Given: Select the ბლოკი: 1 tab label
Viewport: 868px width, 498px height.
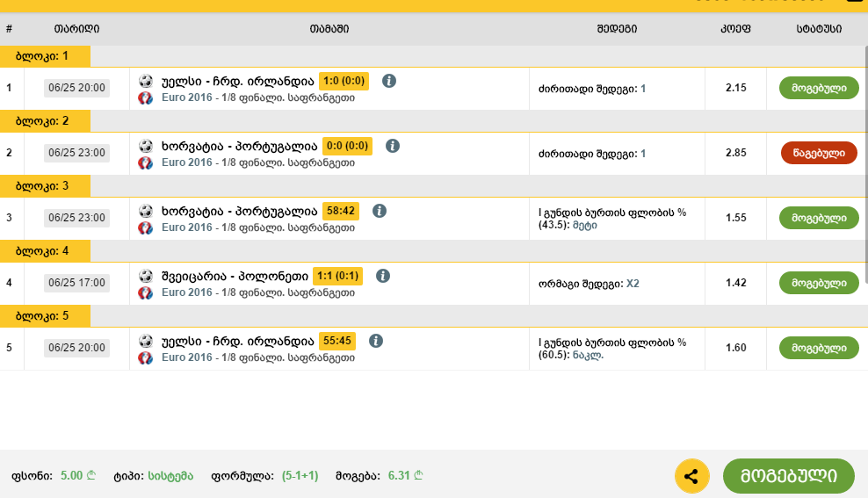Looking at the screenshot, I should [x=45, y=56].
